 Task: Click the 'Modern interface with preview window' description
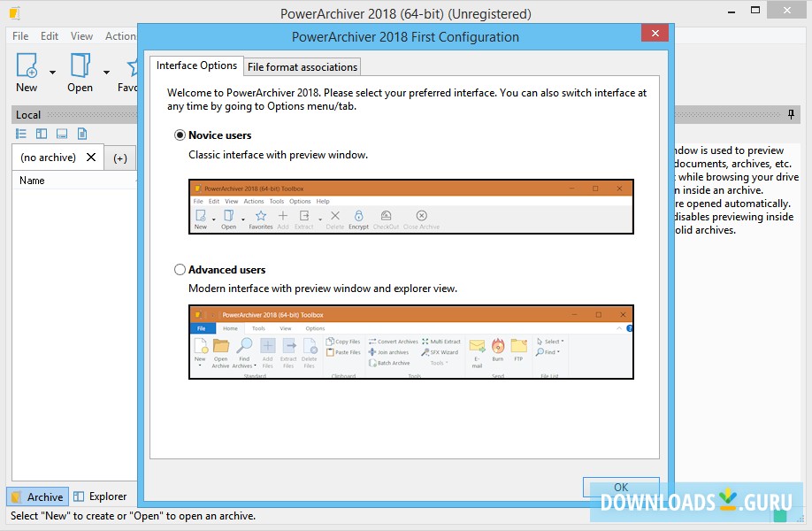click(323, 288)
